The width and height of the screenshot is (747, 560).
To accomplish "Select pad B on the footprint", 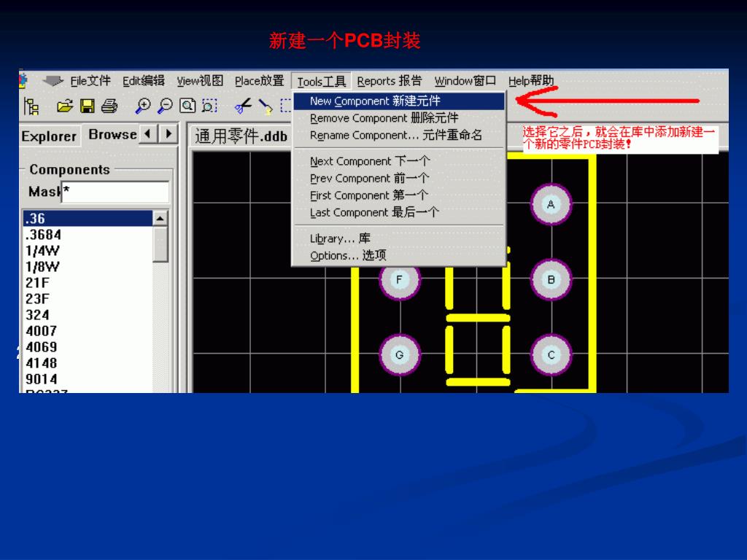I will click(551, 279).
